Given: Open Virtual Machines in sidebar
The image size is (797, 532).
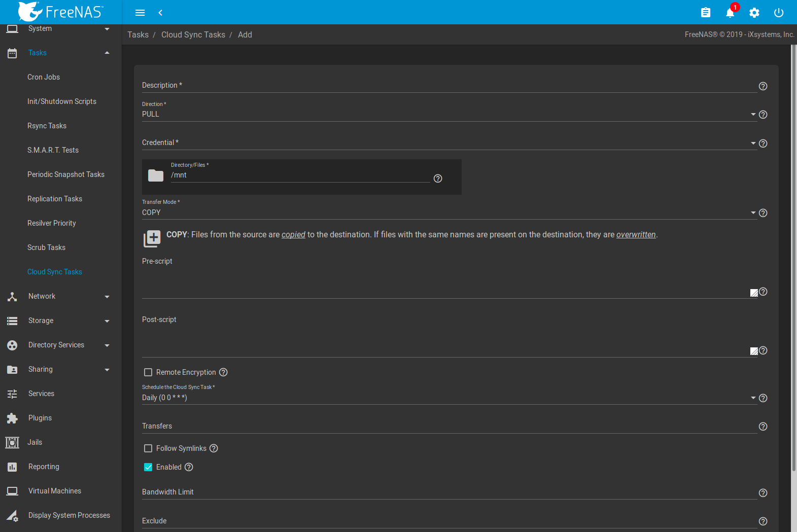Looking at the screenshot, I should coord(55,491).
